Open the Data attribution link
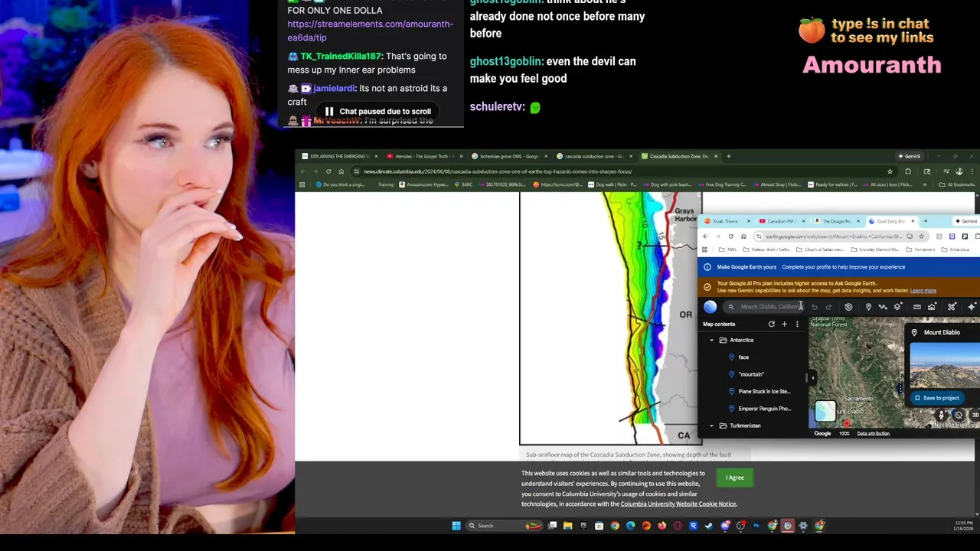Image resolution: width=980 pixels, height=551 pixels. click(x=873, y=434)
